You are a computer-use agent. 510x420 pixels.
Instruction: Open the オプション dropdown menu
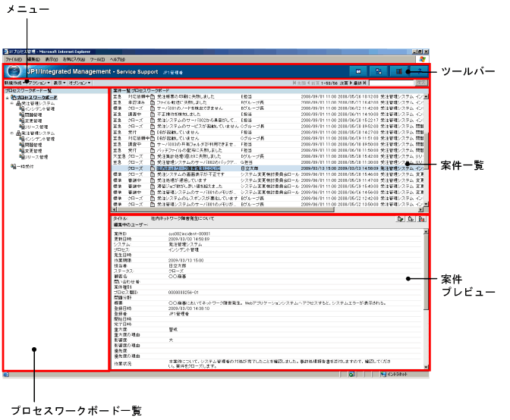[80, 83]
